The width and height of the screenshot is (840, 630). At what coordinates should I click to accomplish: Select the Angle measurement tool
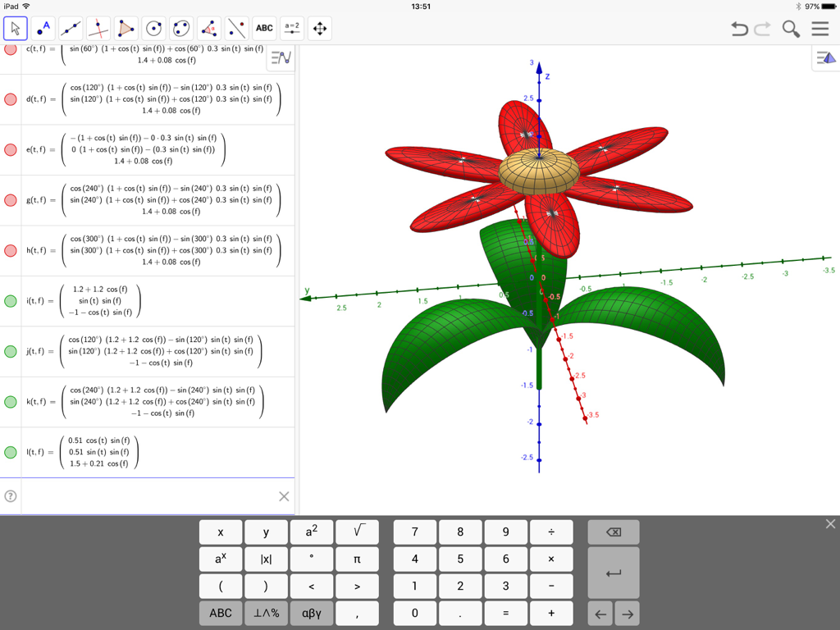[210, 28]
